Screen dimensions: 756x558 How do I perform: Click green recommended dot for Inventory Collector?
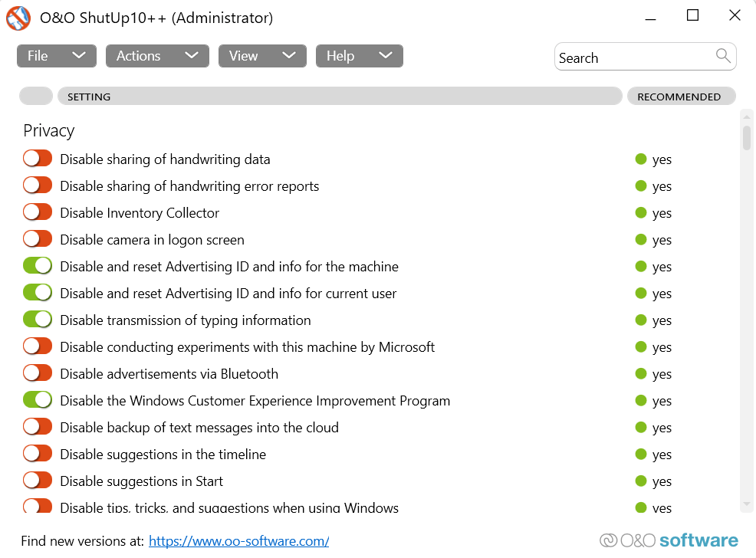pos(641,213)
